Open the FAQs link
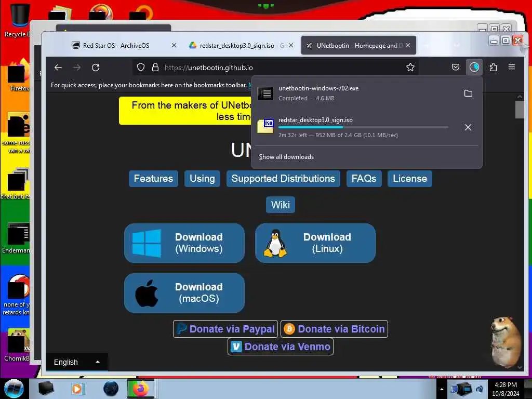 pos(364,179)
